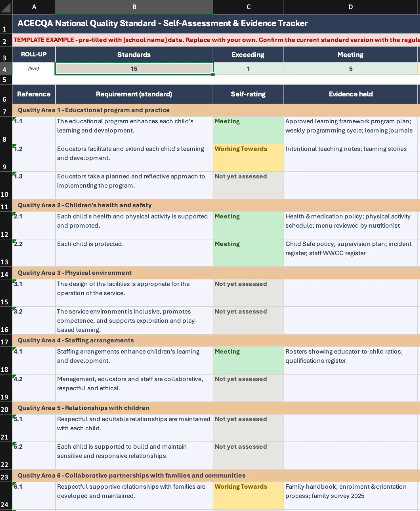This screenshot has width=420, height=511.
Task: Select the Exceeding header cell
Action: (248, 54)
